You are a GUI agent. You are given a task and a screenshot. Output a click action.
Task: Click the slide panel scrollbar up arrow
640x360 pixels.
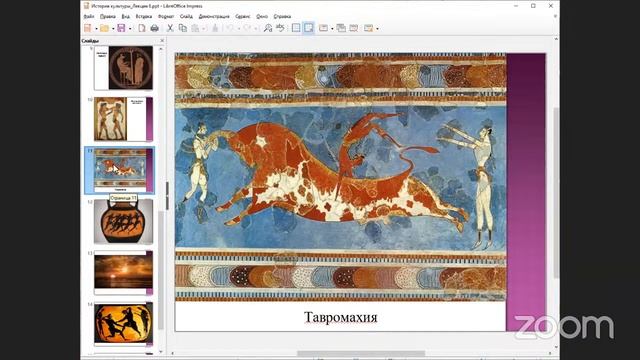(x=161, y=49)
